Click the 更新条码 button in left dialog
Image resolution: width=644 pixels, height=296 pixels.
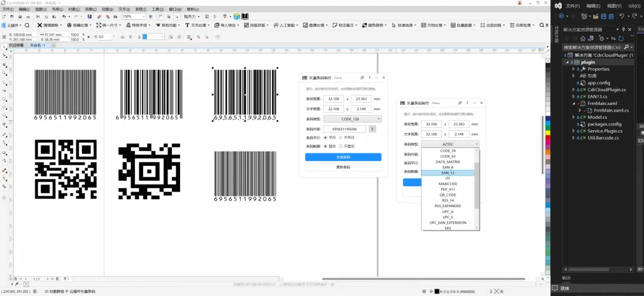(343, 167)
